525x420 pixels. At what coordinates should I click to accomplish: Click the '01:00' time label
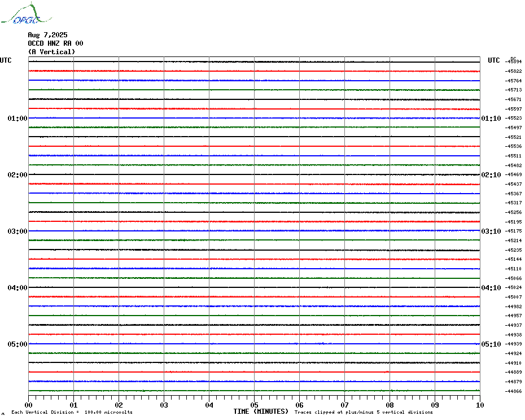[17, 118]
